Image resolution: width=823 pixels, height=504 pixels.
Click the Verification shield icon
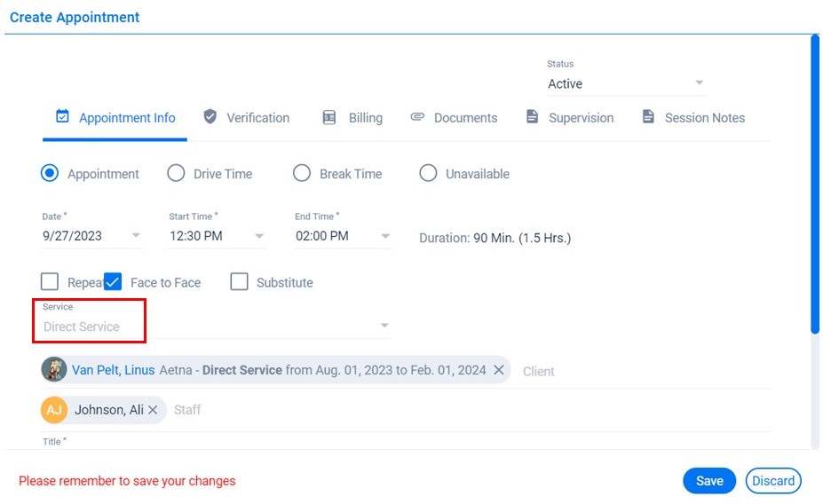pyautogui.click(x=210, y=117)
